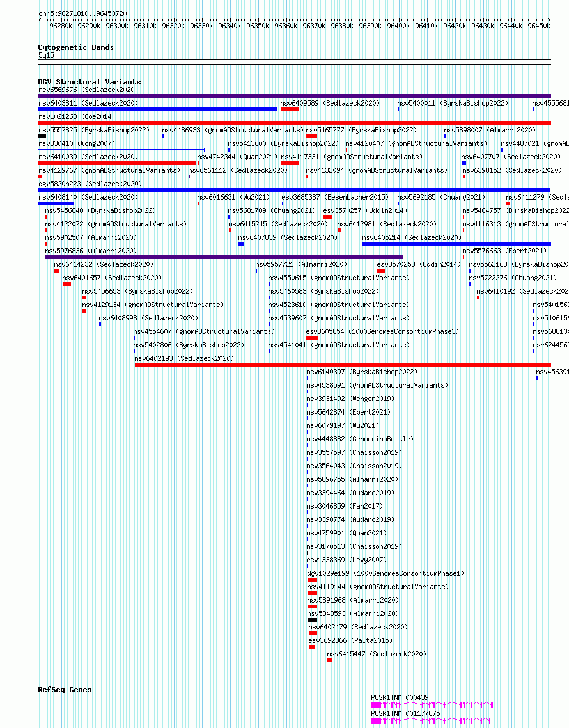569x728 pixels.
Task: Click nsv4132094 (gnomADStructuralVariants) label
Action: [377, 170]
